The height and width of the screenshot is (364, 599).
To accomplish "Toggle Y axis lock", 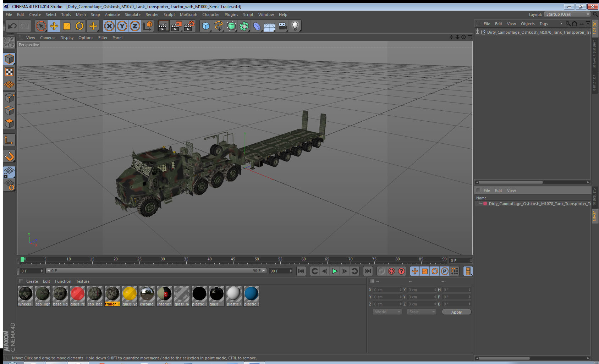I will (122, 26).
